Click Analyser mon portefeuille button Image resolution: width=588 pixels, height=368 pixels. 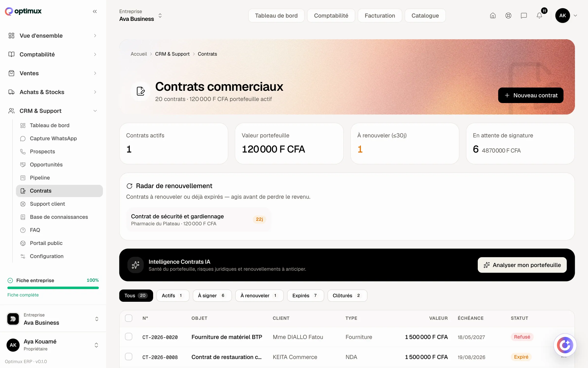(522, 265)
